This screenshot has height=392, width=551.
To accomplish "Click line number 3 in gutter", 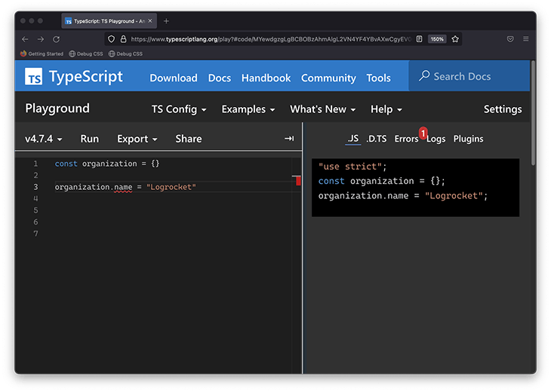I will 35,187.
